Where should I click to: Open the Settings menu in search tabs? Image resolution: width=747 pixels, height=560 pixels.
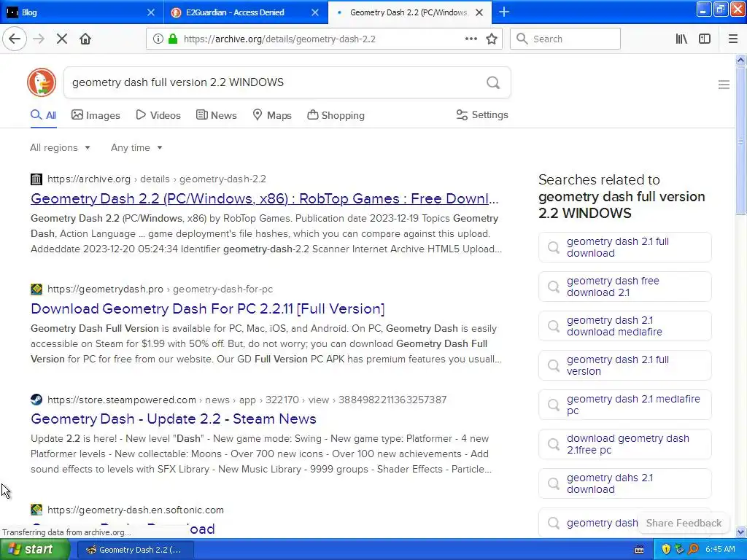pyautogui.click(x=482, y=114)
